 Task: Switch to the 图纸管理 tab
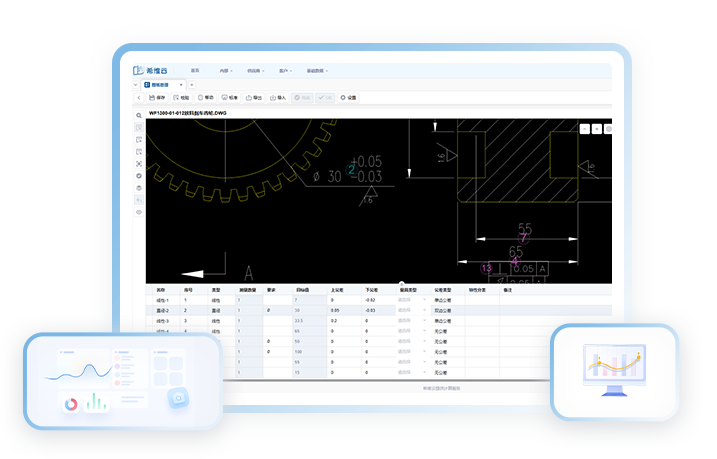pos(158,85)
